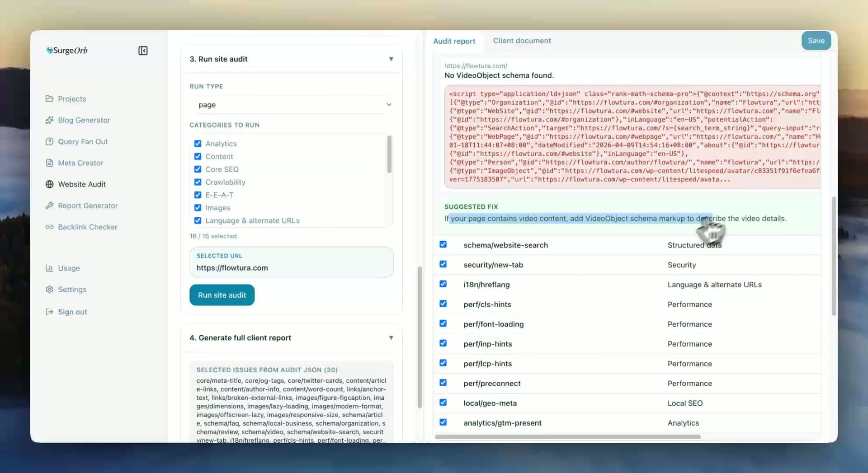
Task: Click the Backlink Checker link icon
Action: (x=49, y=227)
